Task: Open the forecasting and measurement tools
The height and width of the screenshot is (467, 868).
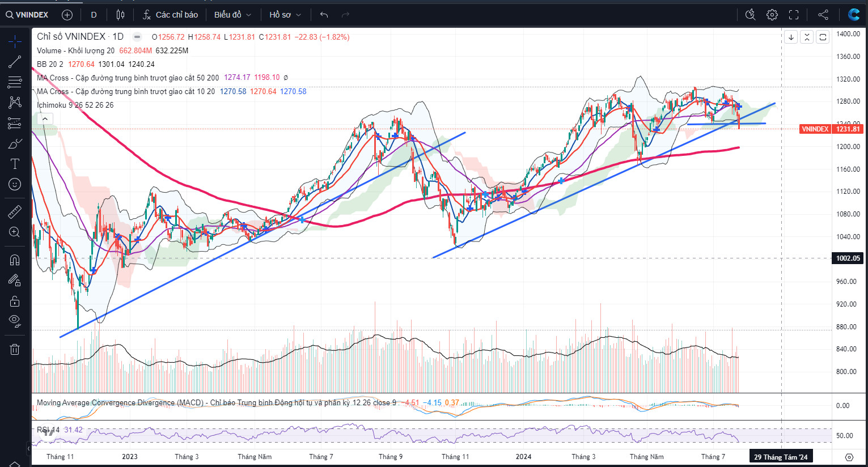Action: click(15, 123)
